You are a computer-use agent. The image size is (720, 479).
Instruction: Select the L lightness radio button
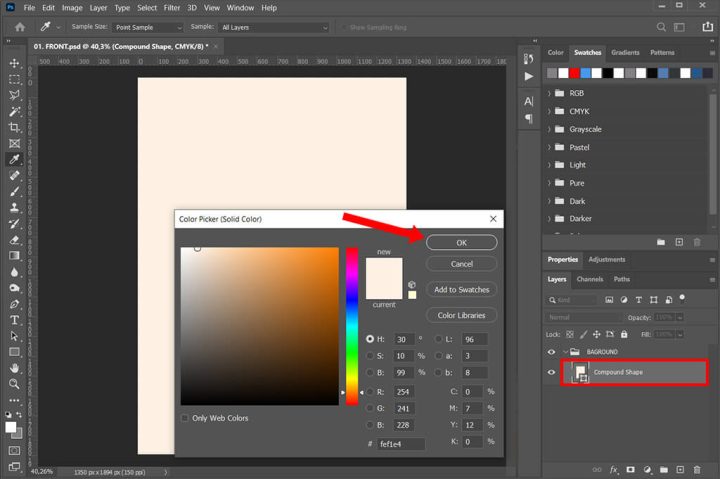click(439, 339)
